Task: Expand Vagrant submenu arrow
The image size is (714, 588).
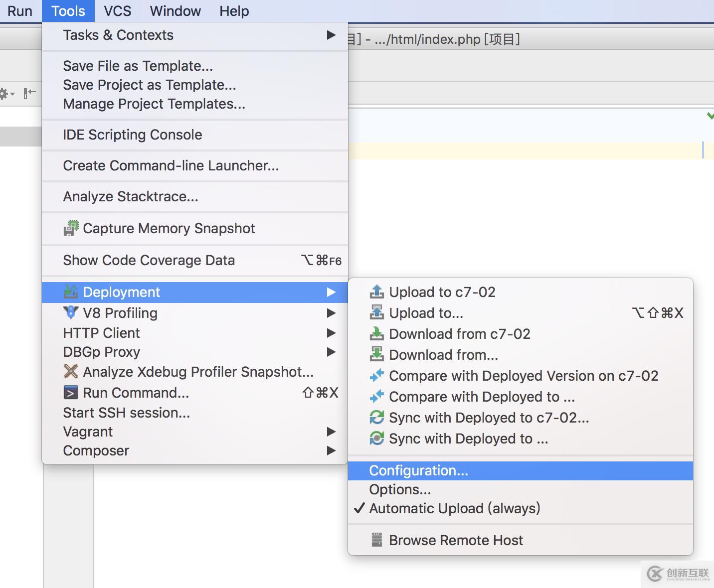Action: point(331,432)
